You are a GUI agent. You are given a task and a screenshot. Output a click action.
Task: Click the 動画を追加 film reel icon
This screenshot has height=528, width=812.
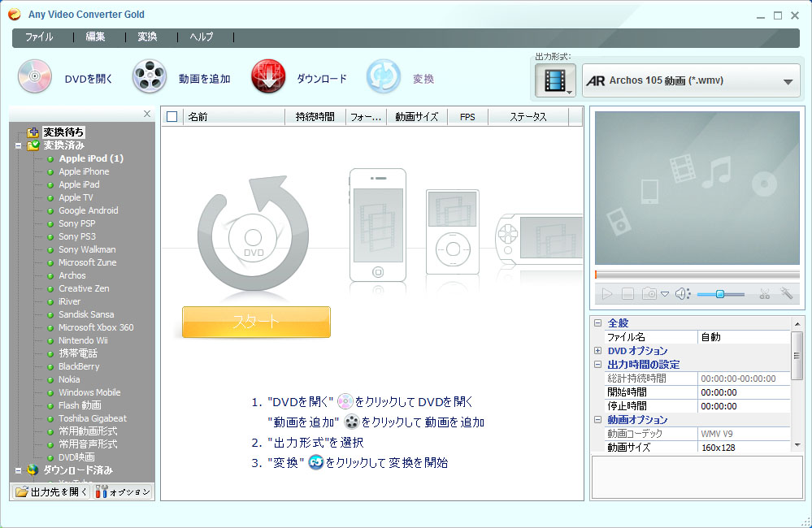149,76
